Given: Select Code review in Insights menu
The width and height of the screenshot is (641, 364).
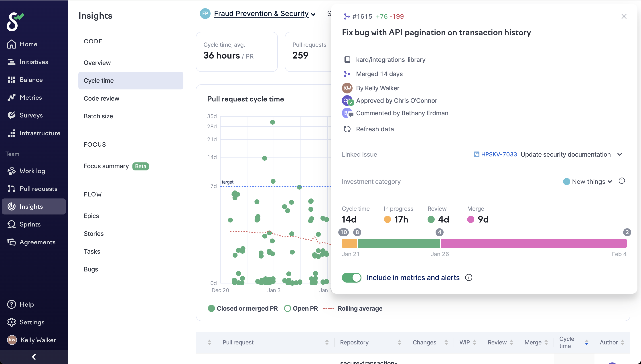Looking at the screenshot, I should [101, 98].
